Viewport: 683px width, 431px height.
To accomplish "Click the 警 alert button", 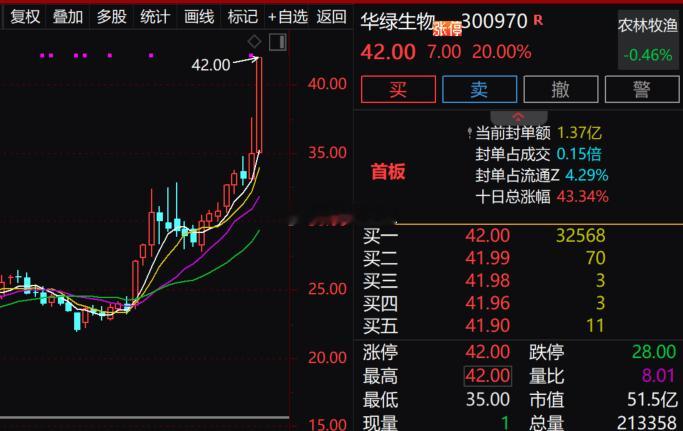I will (642, 89).
